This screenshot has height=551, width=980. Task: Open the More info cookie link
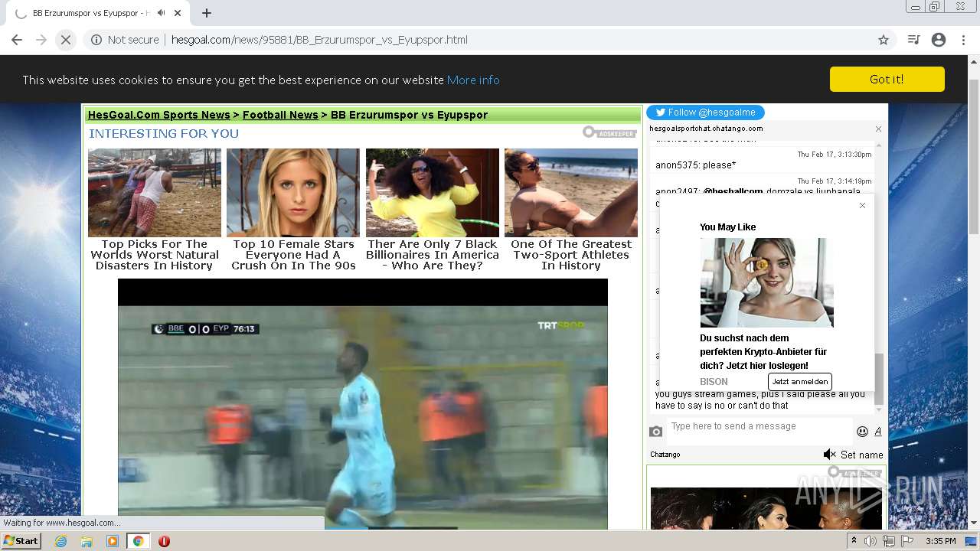[473, 80]
